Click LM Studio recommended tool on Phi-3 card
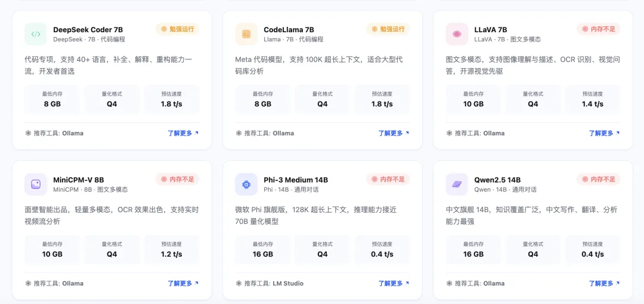This screenshot has width=644, height=304. pos(288,283)
